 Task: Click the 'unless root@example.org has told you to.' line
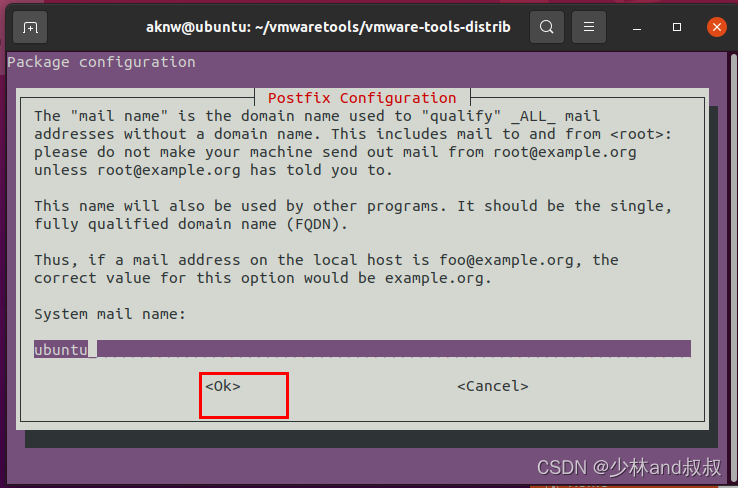pos(213,170)
